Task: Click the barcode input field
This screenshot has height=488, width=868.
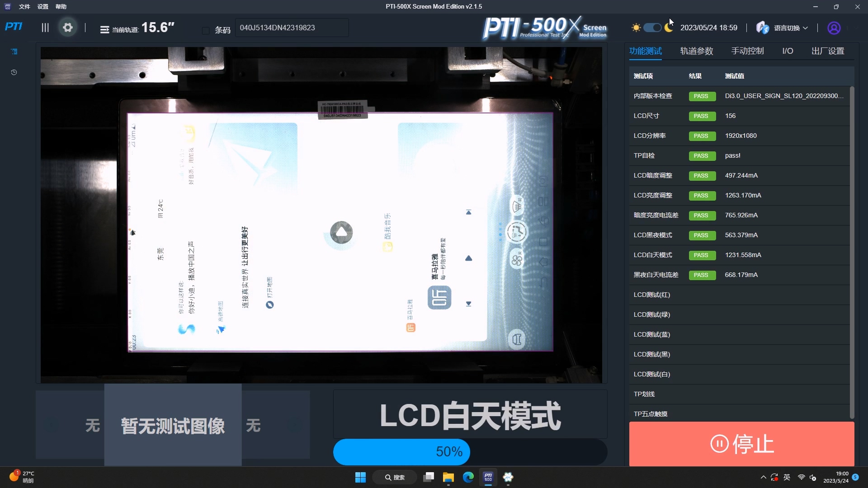Action: click(292, 28)
